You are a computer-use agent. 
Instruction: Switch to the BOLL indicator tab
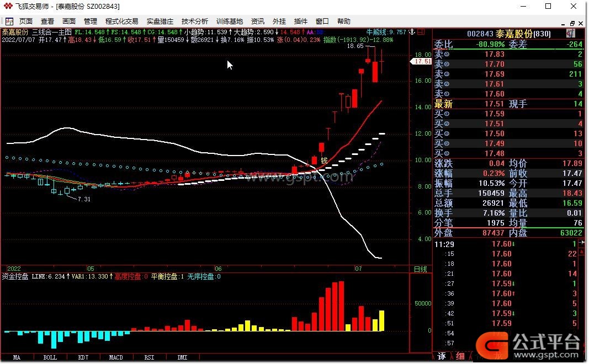(x=50, y=357)
